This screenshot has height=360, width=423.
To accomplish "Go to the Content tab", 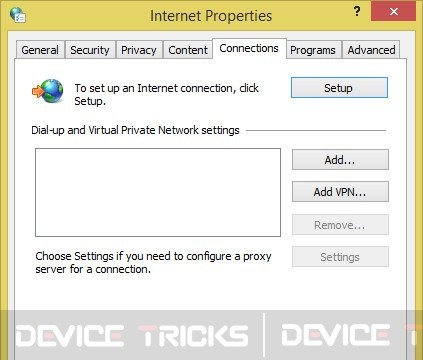I will [188, 50].
